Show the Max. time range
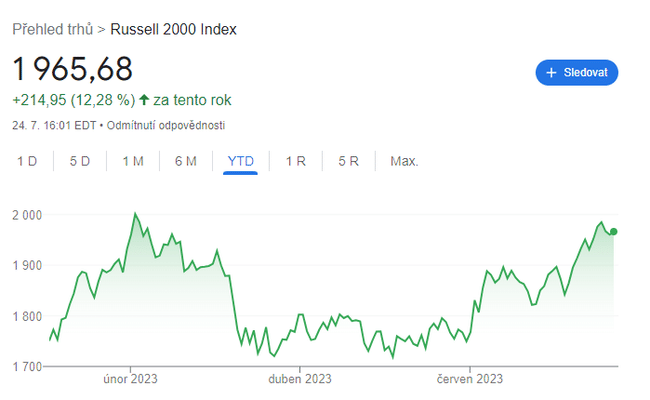The width and height of the screenshot is (650, 400). 404,161
